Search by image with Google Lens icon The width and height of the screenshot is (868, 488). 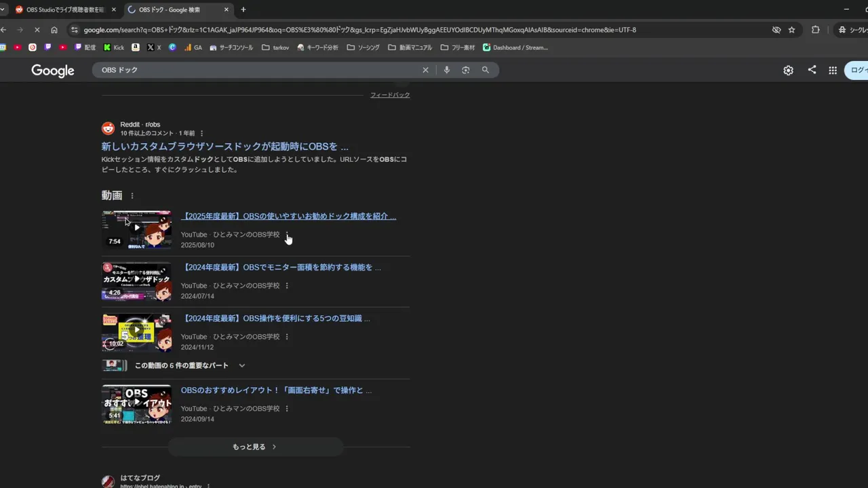[x=466, y=70]
